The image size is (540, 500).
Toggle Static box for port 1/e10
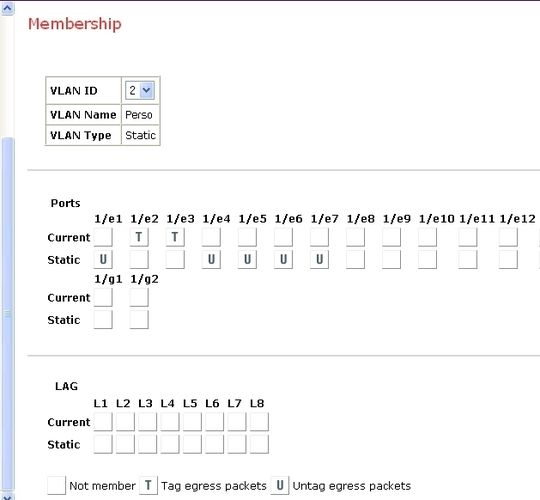click(427, 259)
